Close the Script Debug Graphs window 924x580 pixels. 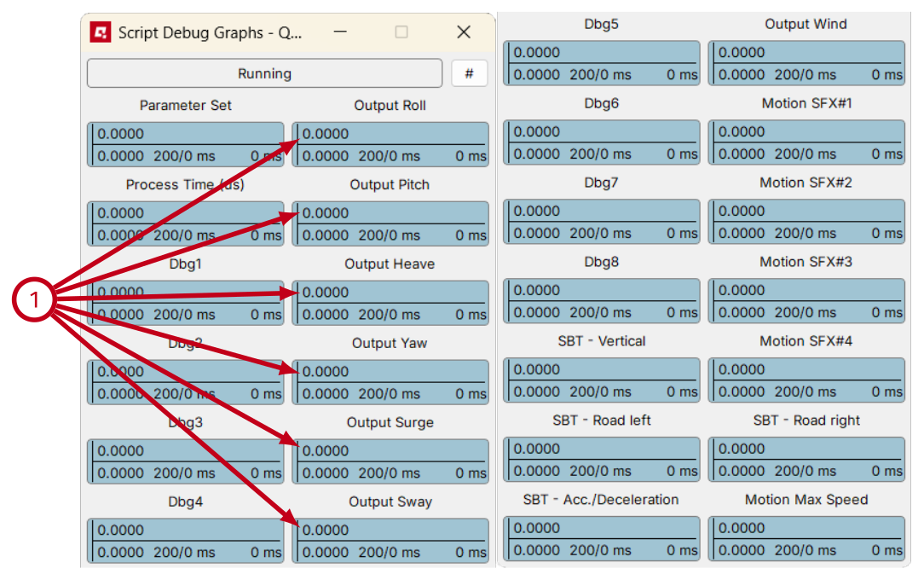point(464,32)
